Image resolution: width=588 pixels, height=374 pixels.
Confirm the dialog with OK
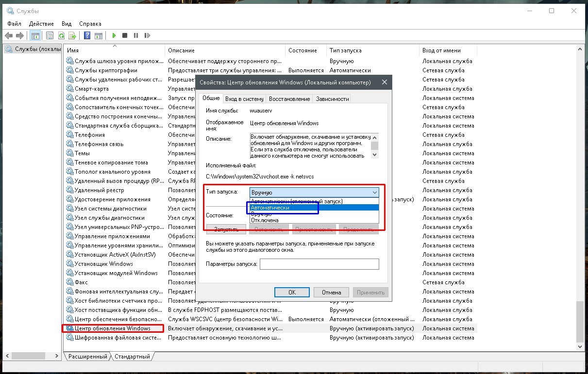pyautogui.click(x=292, y=293)
